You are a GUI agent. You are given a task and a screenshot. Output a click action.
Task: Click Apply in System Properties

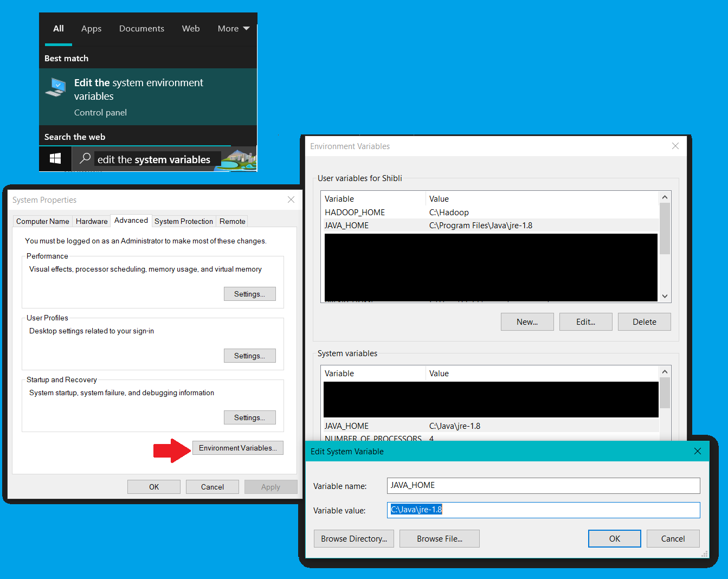coord(271,487)
